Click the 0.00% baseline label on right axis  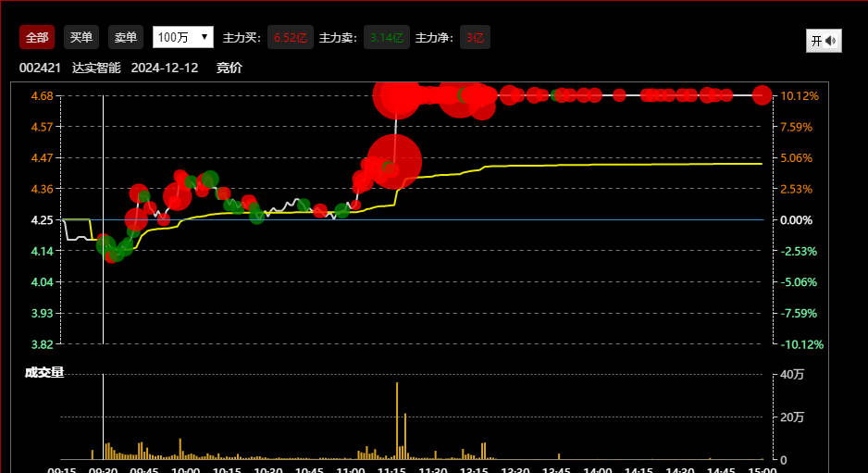click(797, 220)
